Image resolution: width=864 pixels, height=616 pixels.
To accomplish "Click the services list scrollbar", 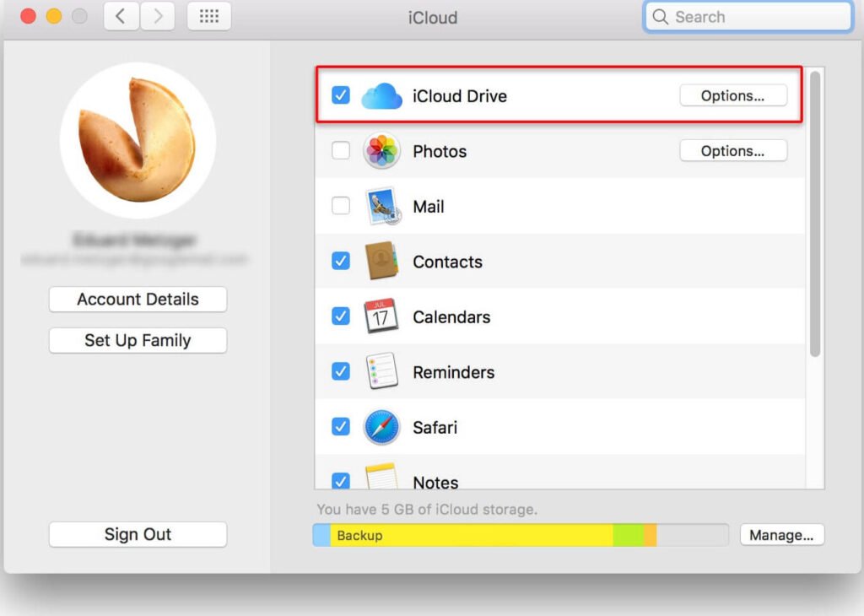I will coord(815,213).
